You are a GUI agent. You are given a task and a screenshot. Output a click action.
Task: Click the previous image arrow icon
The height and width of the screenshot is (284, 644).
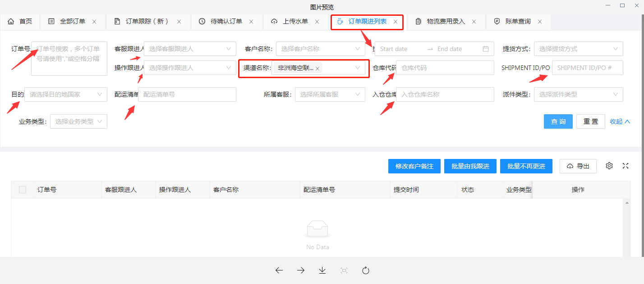pyautogui.click(x=279, y=270)
